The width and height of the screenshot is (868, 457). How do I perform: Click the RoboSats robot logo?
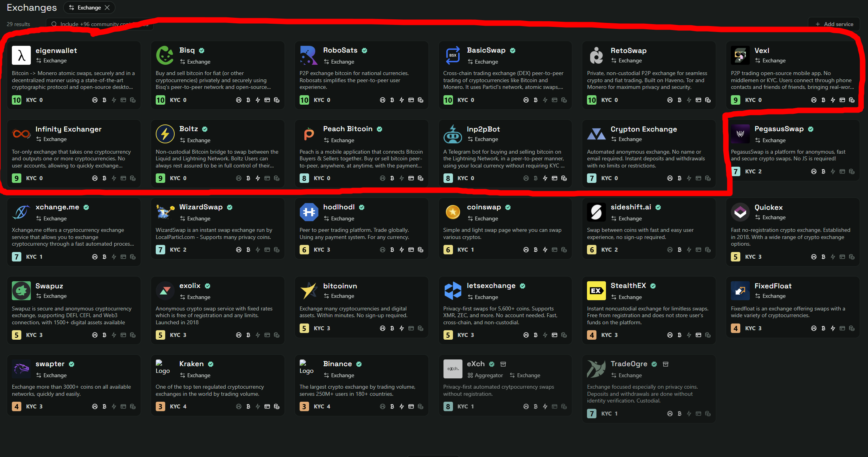click(x=309, y=55)
